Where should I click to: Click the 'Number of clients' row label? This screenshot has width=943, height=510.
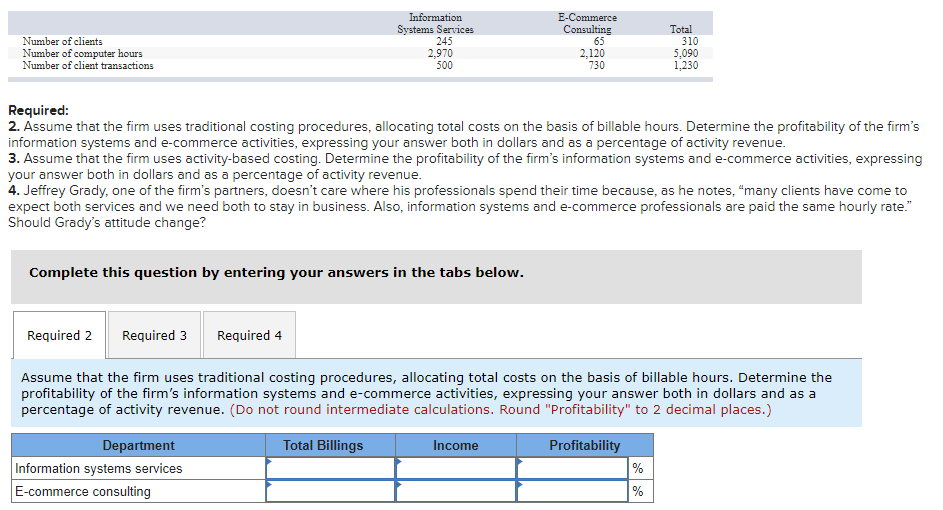pos(63,41)
